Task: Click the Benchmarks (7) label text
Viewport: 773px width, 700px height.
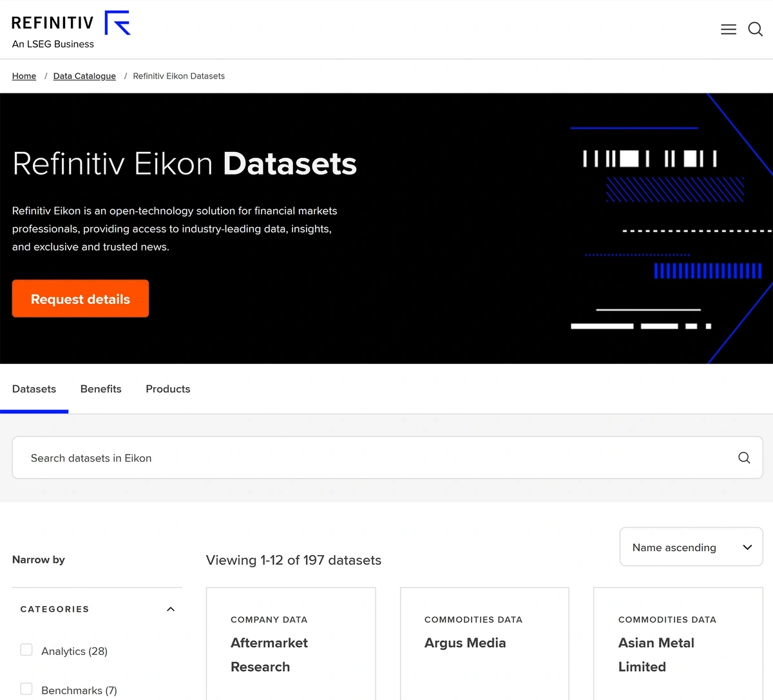Action: pyautogui.click(x=79, y=690)
